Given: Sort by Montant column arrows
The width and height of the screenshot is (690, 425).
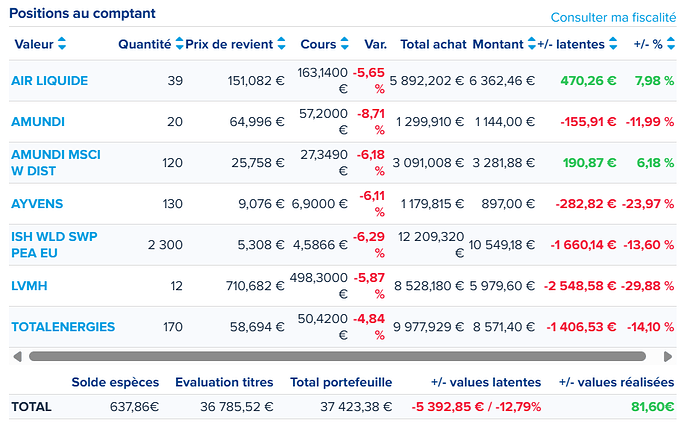Looking at the screenshot, I should click(x=532, y=44).
